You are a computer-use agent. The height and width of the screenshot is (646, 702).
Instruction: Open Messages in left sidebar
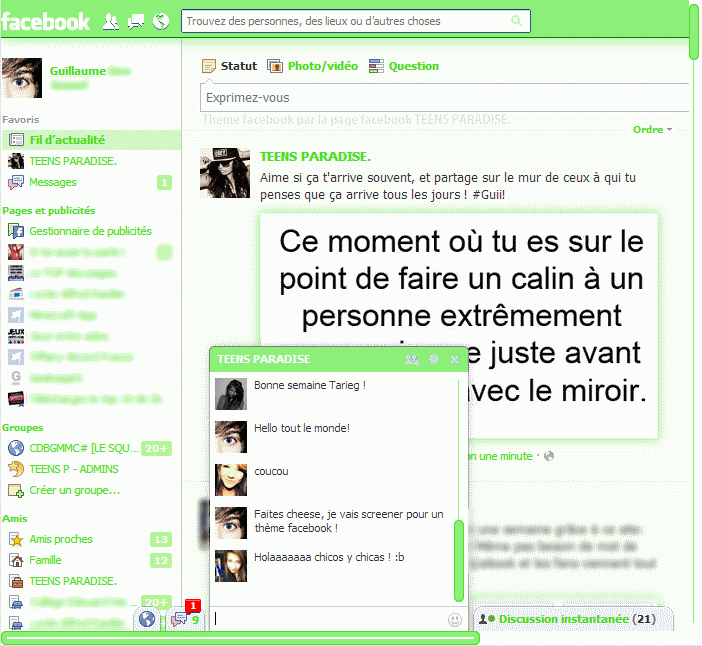53,182
